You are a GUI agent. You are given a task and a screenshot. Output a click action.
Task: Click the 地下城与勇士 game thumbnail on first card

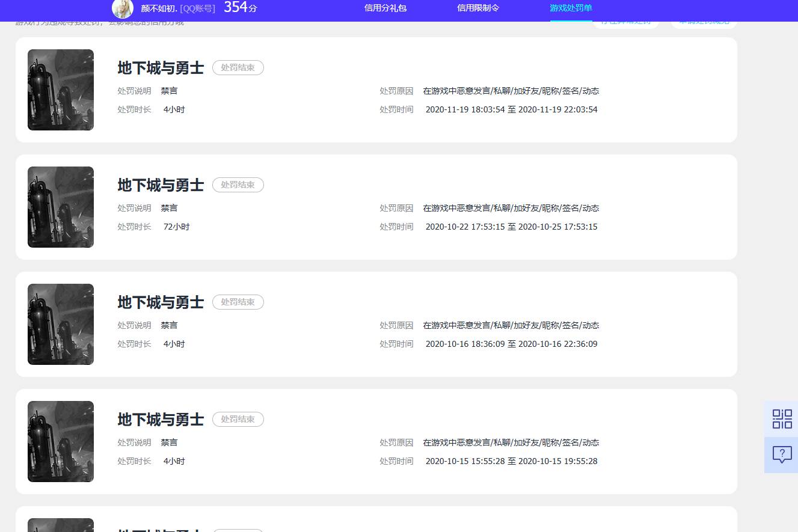pyautogui.click(x=60, y=90)
